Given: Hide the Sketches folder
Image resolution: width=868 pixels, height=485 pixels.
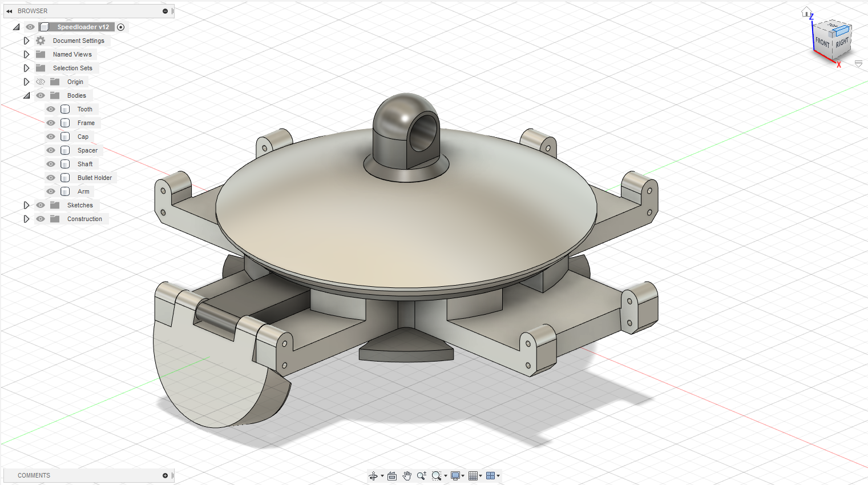Looking at the screenshot, I should click(41, 205).
